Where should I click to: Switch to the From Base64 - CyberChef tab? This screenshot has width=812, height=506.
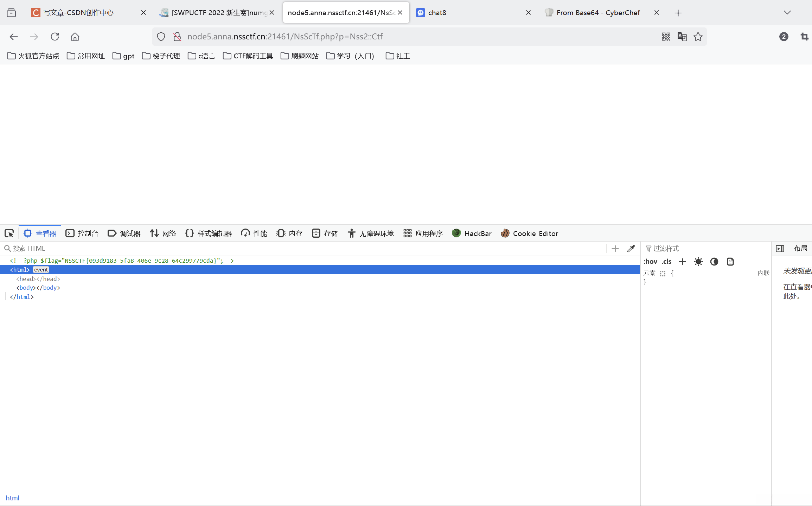pyautogui.click(x=598, y=13)
